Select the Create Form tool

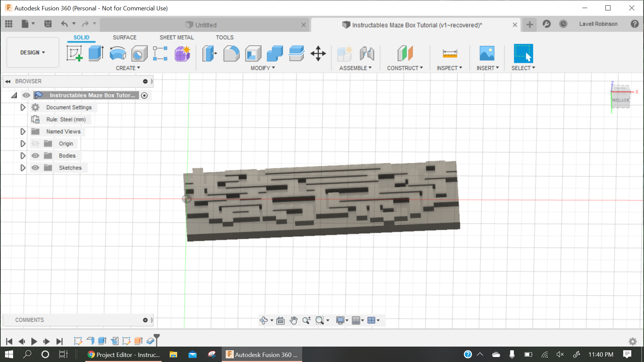tap(182, 53)
